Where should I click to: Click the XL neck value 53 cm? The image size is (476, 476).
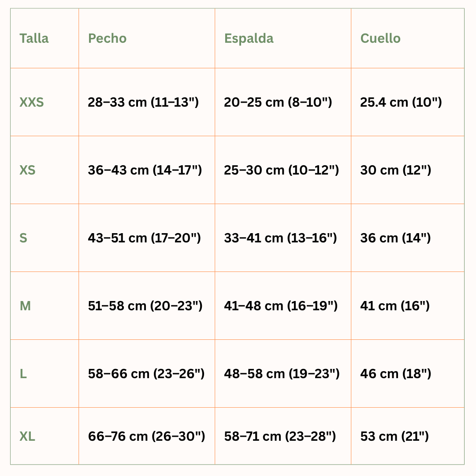pos(394,437)
